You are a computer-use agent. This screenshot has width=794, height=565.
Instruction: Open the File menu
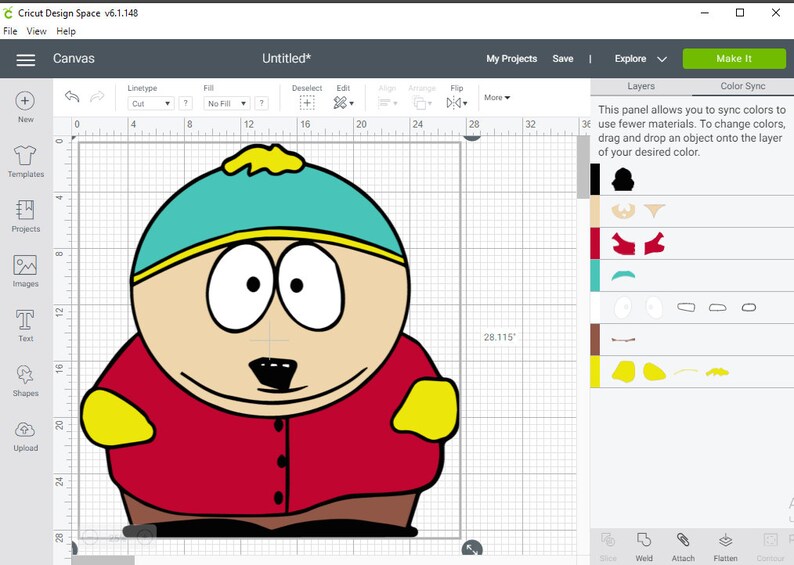(x=10, y=31)
